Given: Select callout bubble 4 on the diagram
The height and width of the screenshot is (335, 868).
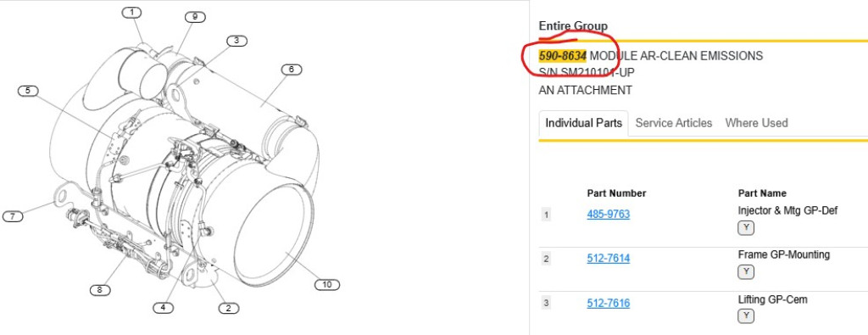Looking at the screenshot, I should (x=163, y=308).
